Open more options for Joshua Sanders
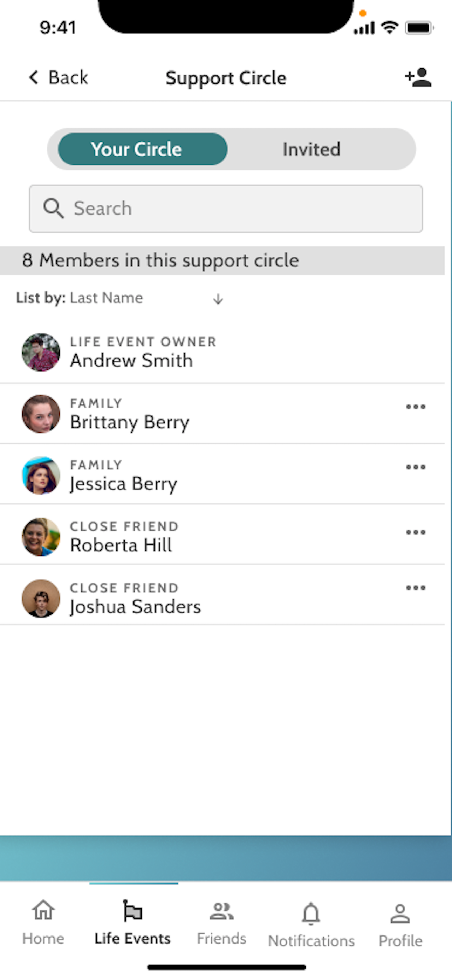This screenshot has width=452, height=980. click(x=416, y=588)
